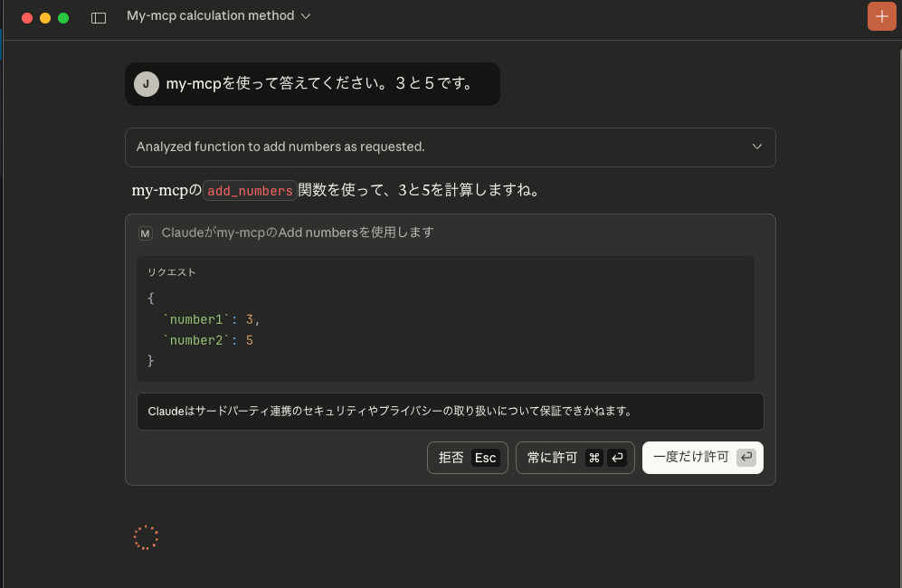Screen dimensions: 902x588
Task: Open the chat title dropdown chevron
Action: tap(306, 16)
